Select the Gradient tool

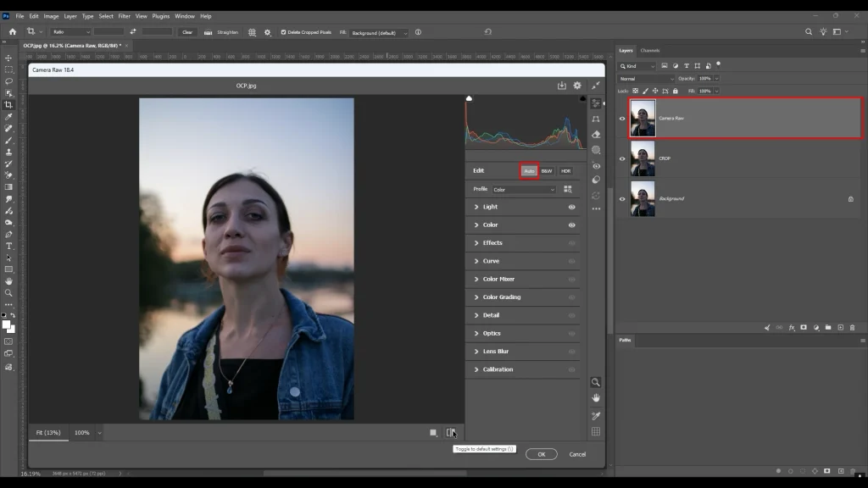8,187
